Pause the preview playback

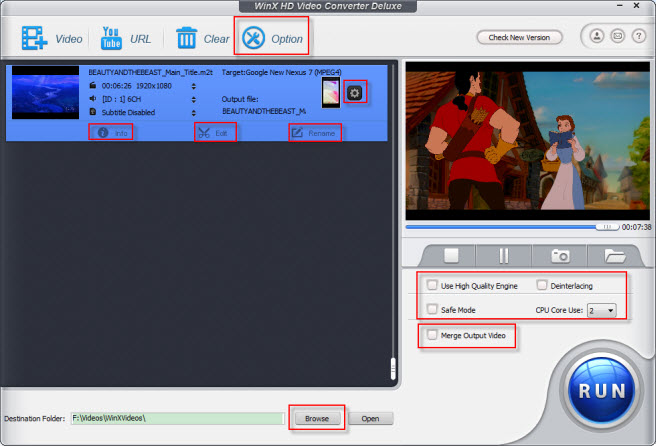[504, 255]
